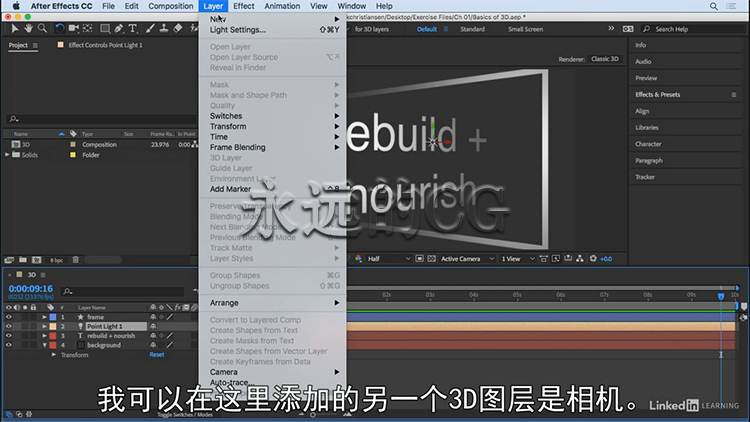Screen dimensions: 750x422
Task: Open the 1 View layout dropdown
Action: pos(518,258)
